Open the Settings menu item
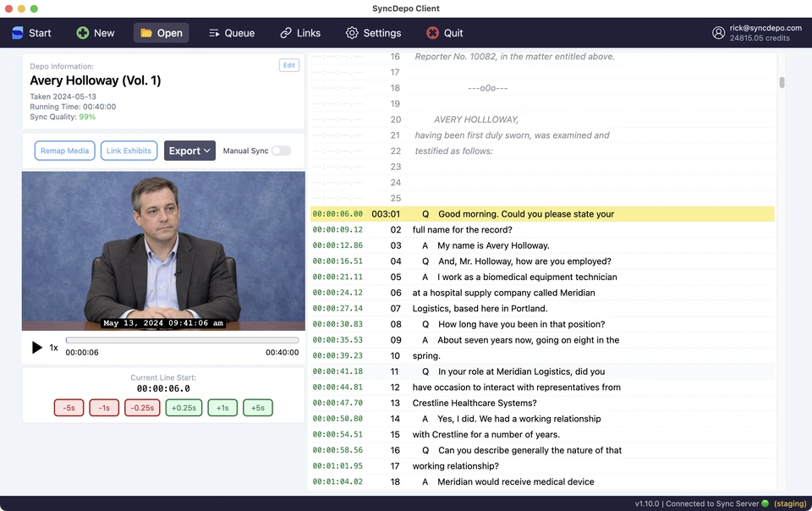This screenshot has height=511, width=812. [x=382, y=33]
